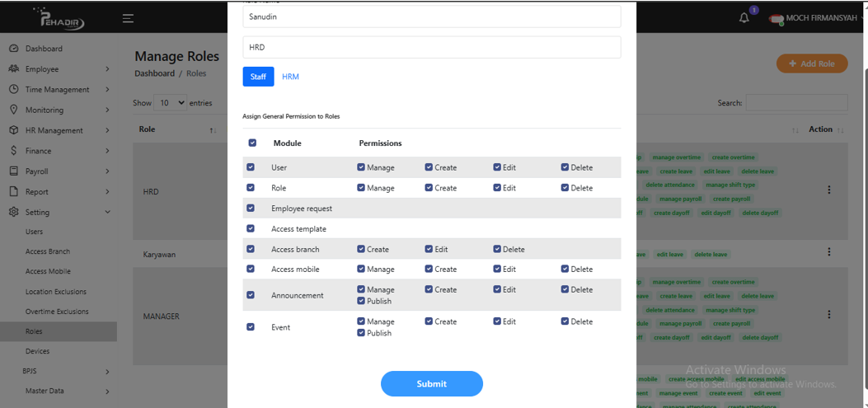This screenshot has width=868, height=408.
Task: Click the Monitoring location pin icon
Action: coord(14,110)
